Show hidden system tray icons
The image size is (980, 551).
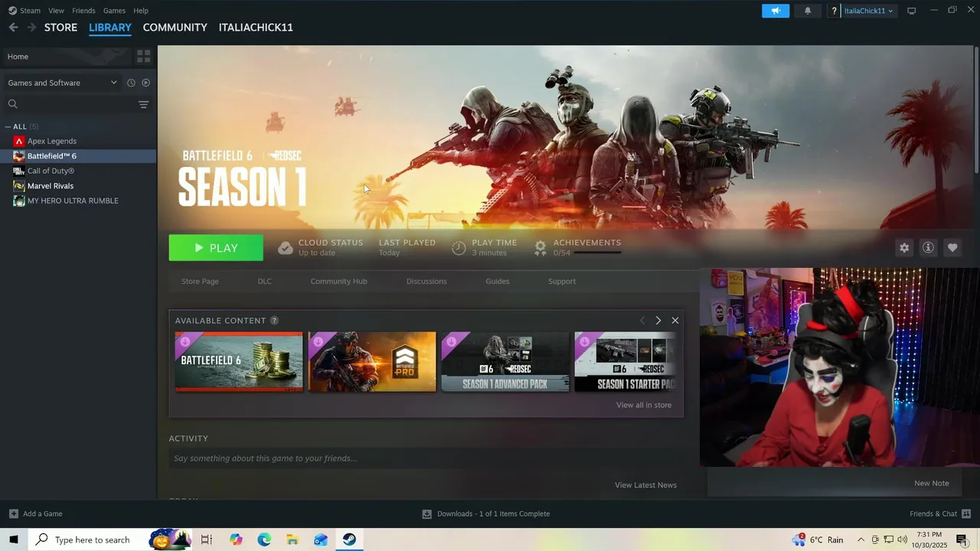point(861,540)
